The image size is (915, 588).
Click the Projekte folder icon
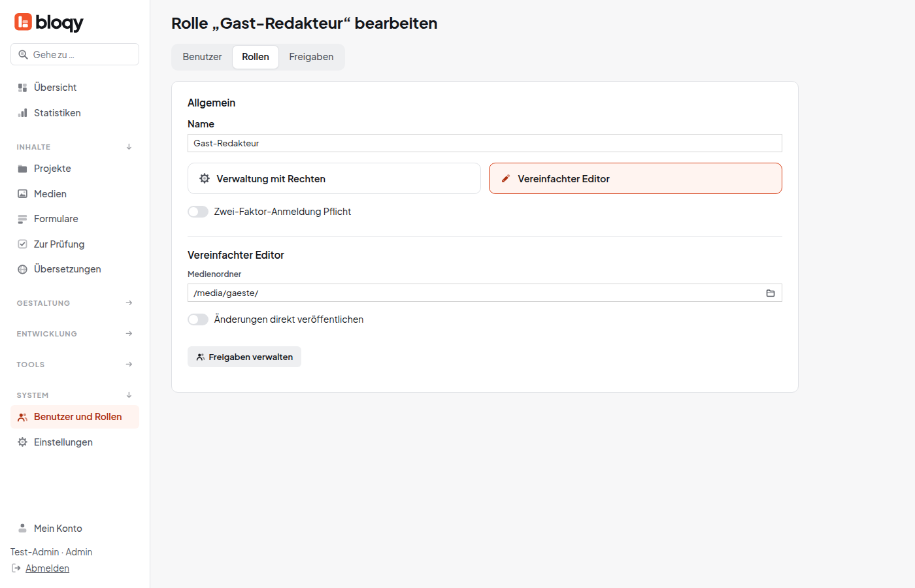[x=22, y=169]
